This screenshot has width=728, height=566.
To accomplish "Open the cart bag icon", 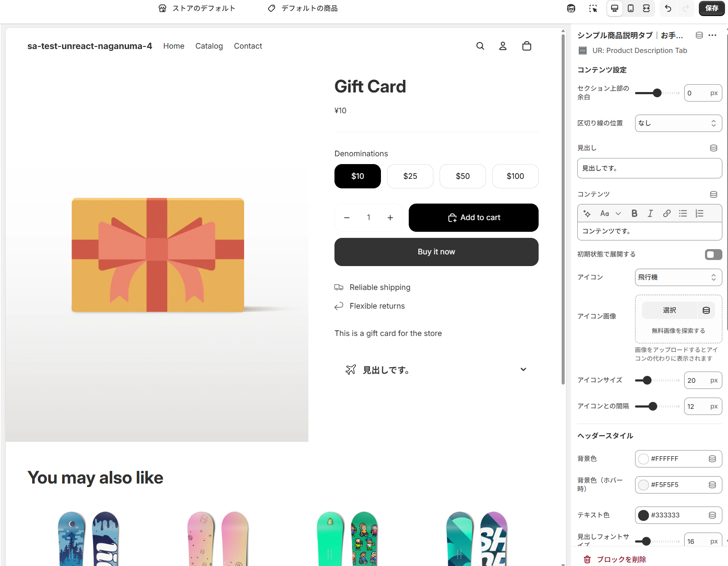I will [526, 46].
